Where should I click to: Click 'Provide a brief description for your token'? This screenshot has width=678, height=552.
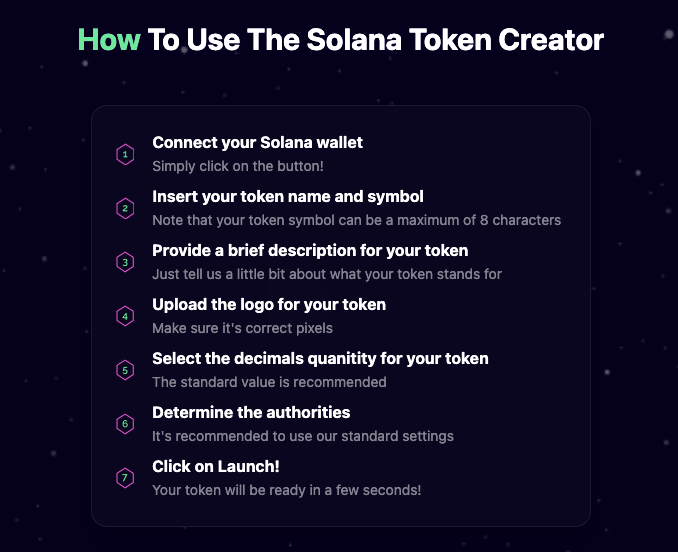pos(310,251)
